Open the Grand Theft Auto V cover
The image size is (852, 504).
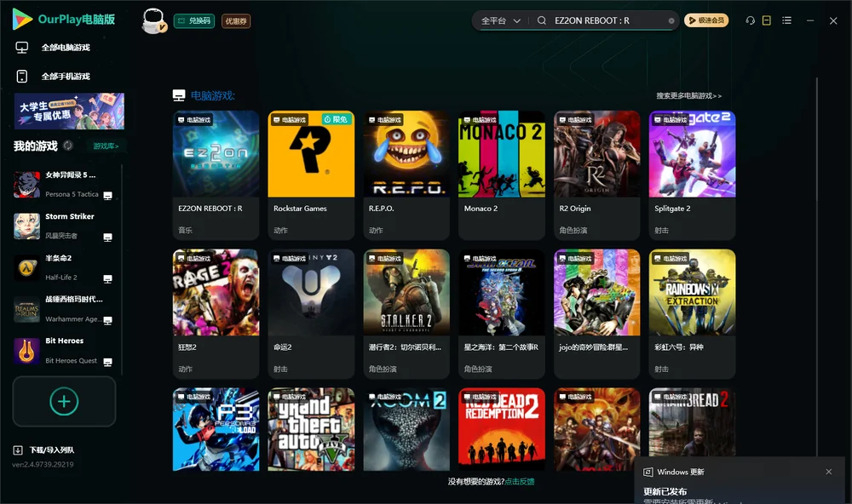(x=311, y=429)
